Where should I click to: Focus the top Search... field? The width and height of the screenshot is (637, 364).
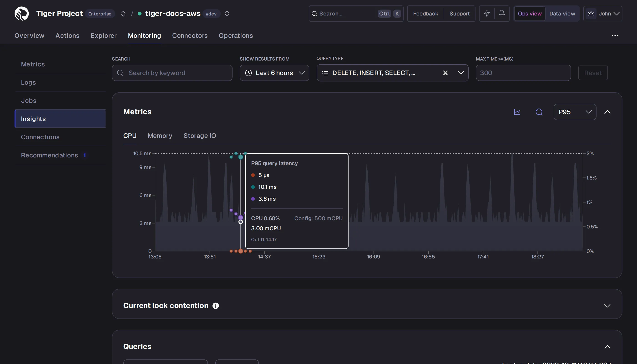point(356,13)
